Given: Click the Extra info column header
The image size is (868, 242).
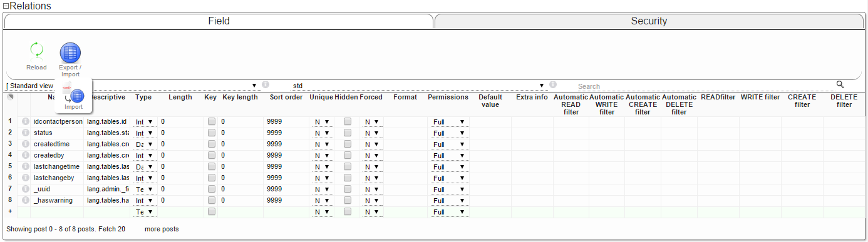Looking at the screenshot, I should point(532,98).
